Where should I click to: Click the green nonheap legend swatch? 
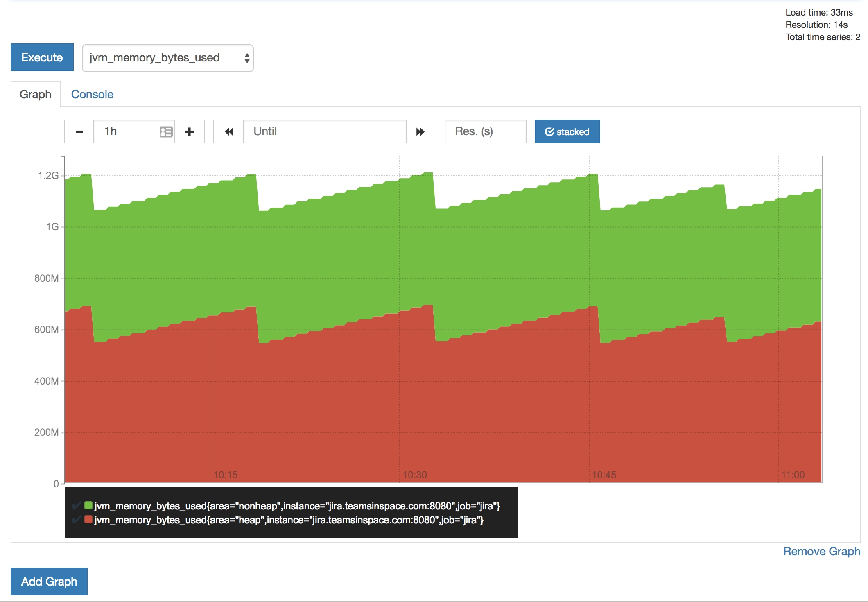pos(88,505)
